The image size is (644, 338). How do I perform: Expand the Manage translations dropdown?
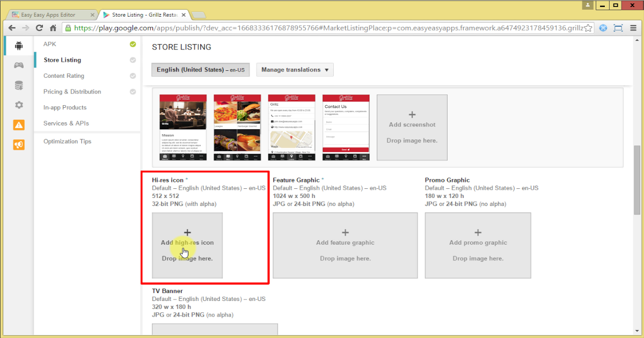pyautogui.click(x=295, y=70)
